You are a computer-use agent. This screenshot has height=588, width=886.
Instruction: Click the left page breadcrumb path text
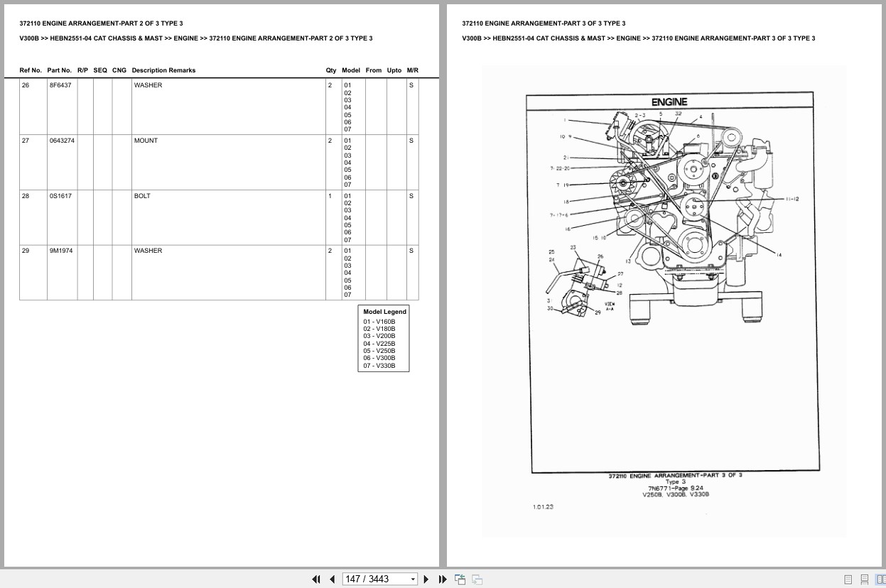[x=196, y=38]
